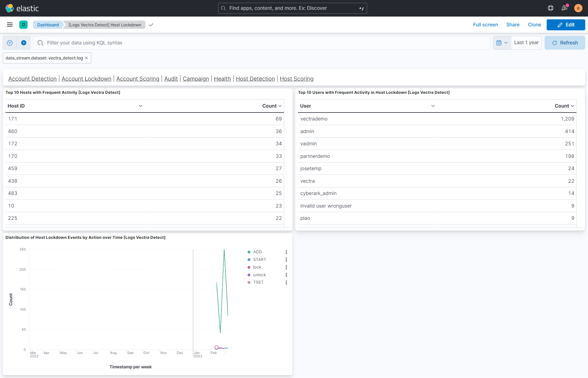The width and height of the screenshot is (588, 378).
Task: Open the Elastic home logo
Action: [x=22, y=8]
